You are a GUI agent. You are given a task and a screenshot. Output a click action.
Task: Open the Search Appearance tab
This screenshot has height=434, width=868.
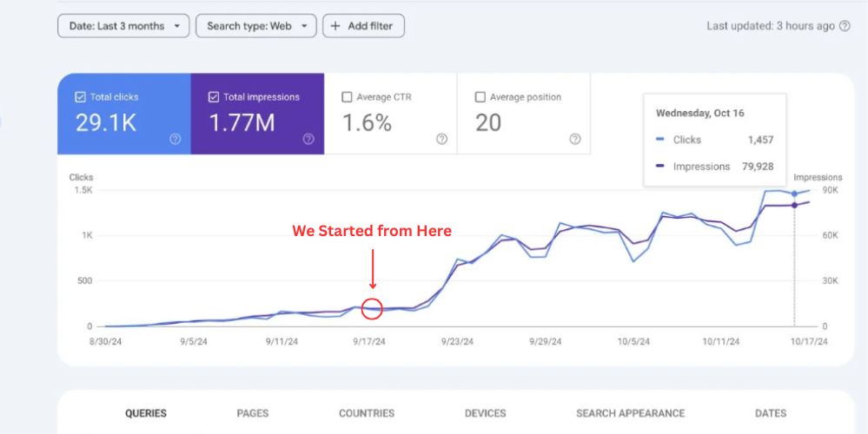click(630, 413)
